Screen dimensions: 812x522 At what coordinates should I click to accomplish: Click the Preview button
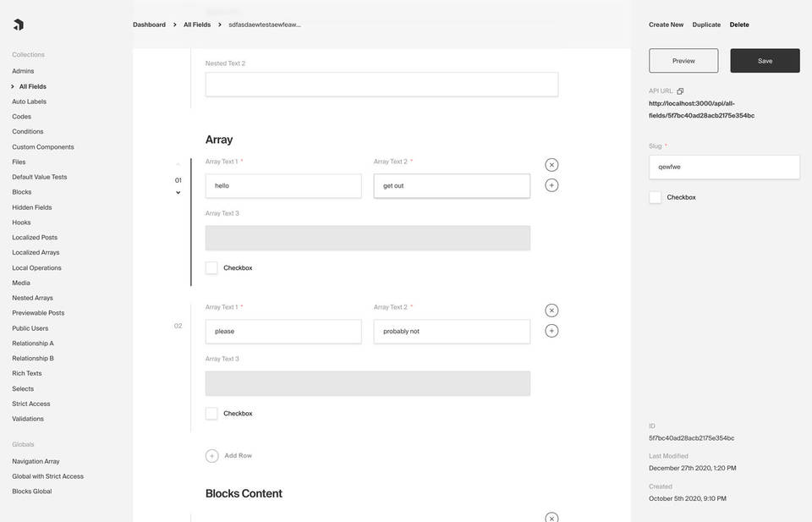click(x=683, y=61)
